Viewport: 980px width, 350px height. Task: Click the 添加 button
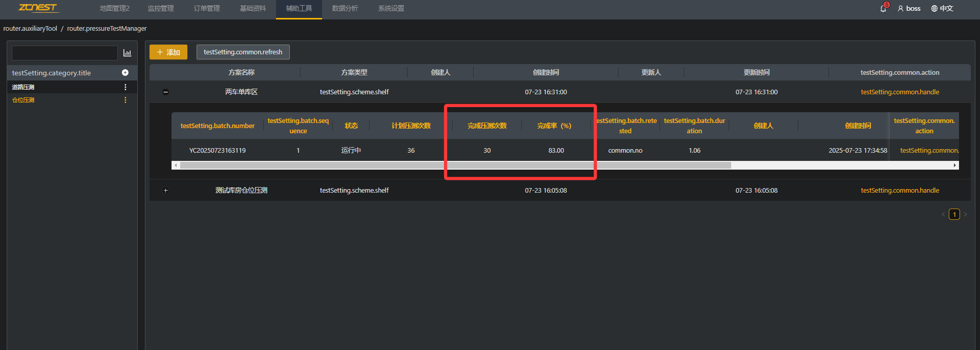(x=168, y=52)
